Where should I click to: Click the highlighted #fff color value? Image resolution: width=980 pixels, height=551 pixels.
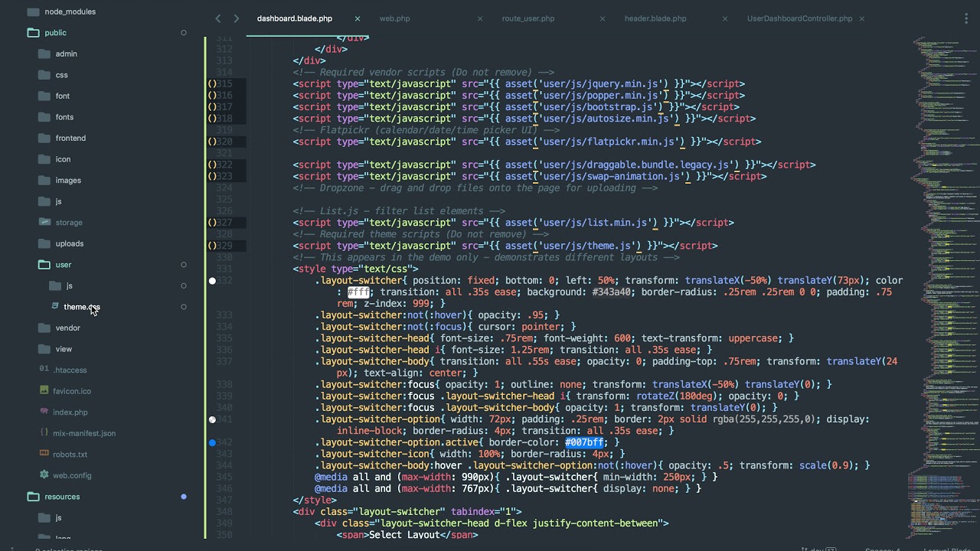point(358,292)
